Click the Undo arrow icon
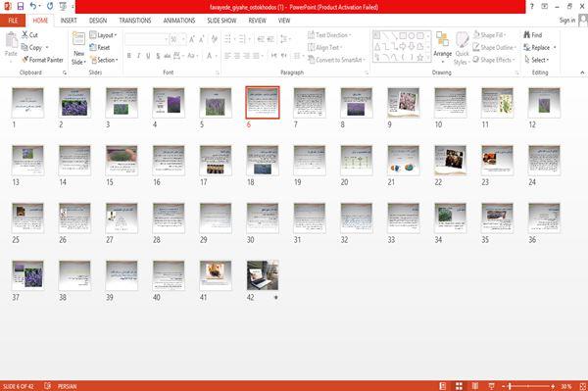 pyautogui.click(x=33, y=7)
